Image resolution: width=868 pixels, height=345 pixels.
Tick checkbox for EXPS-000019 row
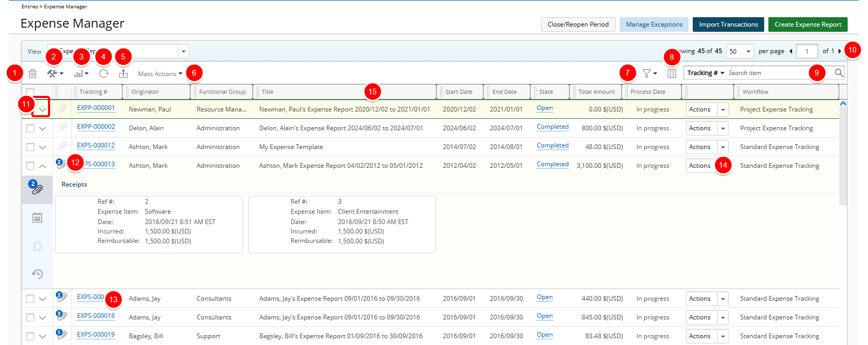pyautogui.click(x=30, y=336)
